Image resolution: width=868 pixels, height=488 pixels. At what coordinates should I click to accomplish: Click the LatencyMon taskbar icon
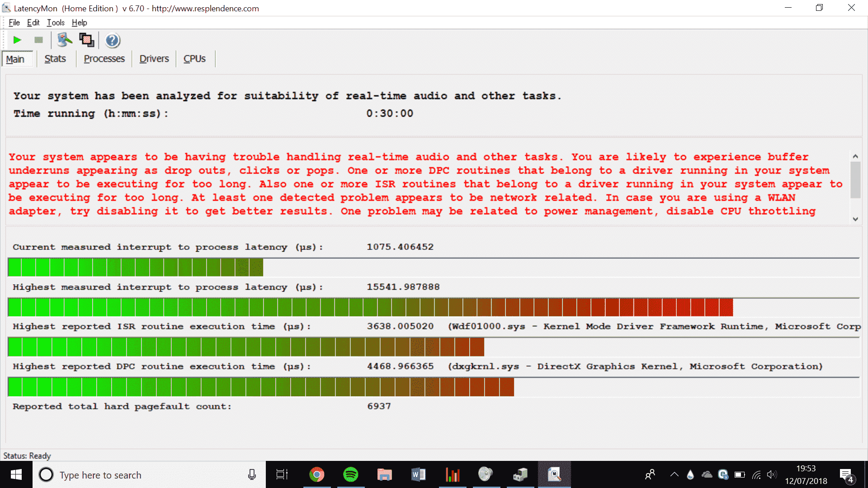(x=554, y=474)
